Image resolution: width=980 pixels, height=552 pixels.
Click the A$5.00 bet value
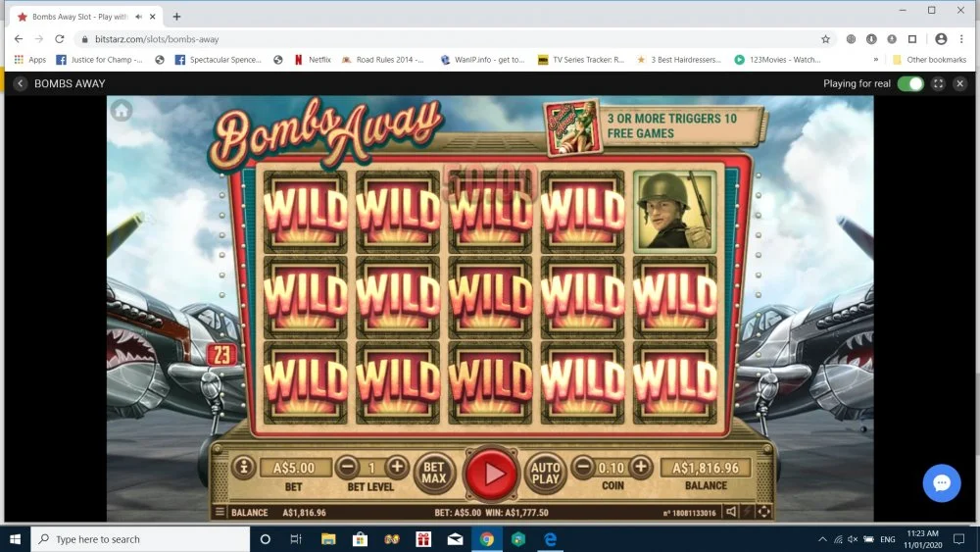coord(294,468)
